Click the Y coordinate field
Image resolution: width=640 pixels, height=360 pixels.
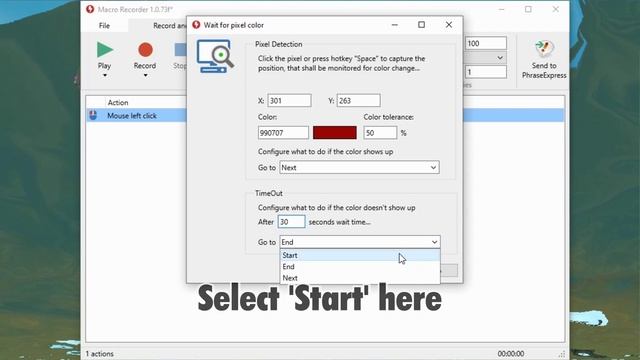[x=358, y=100]
